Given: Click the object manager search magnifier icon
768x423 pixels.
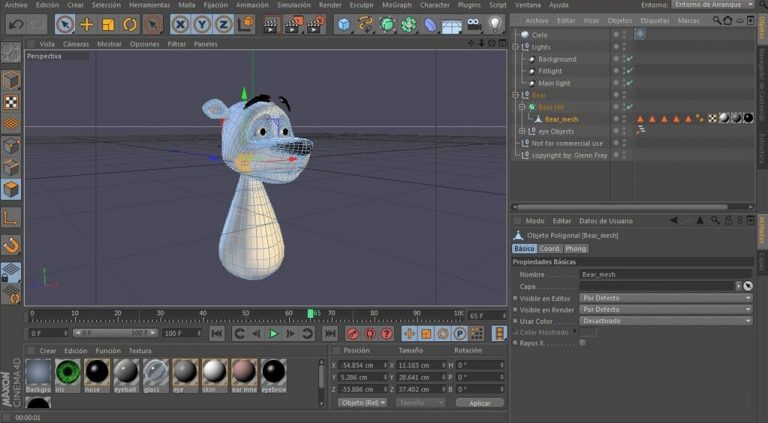Looking at the screenshot, I should pos(717,21).
